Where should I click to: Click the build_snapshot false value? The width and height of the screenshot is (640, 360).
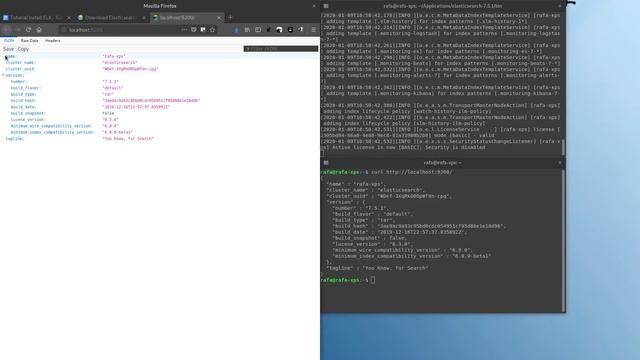tap(108, 113)
